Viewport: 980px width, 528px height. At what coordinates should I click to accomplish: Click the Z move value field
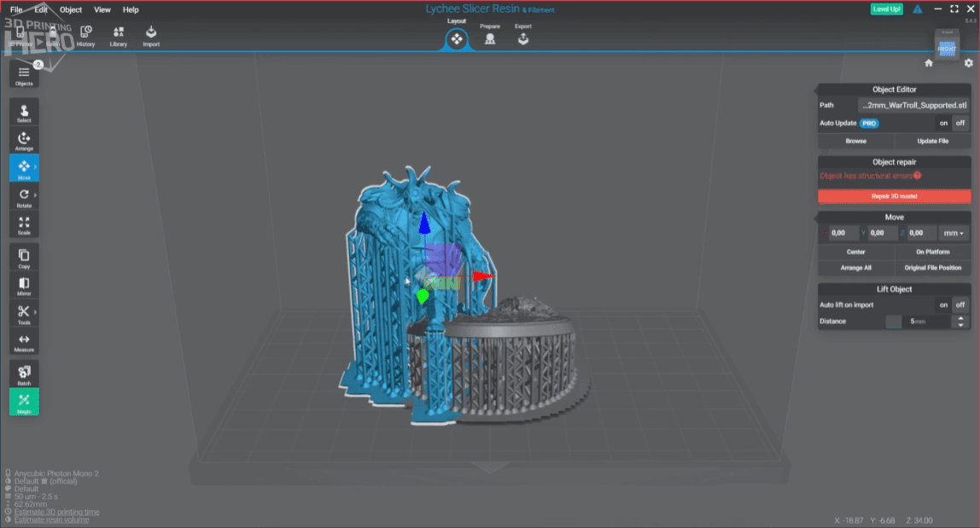pos(921,233)
